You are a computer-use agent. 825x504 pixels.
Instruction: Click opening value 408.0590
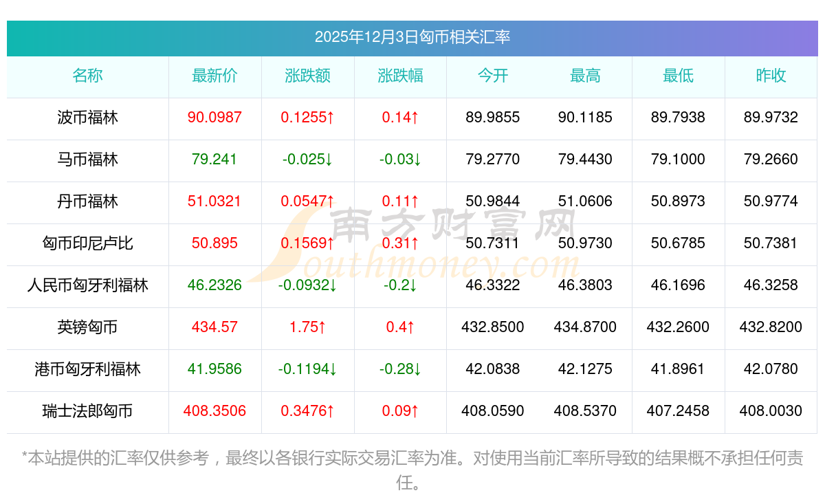[x=493, y=411]
